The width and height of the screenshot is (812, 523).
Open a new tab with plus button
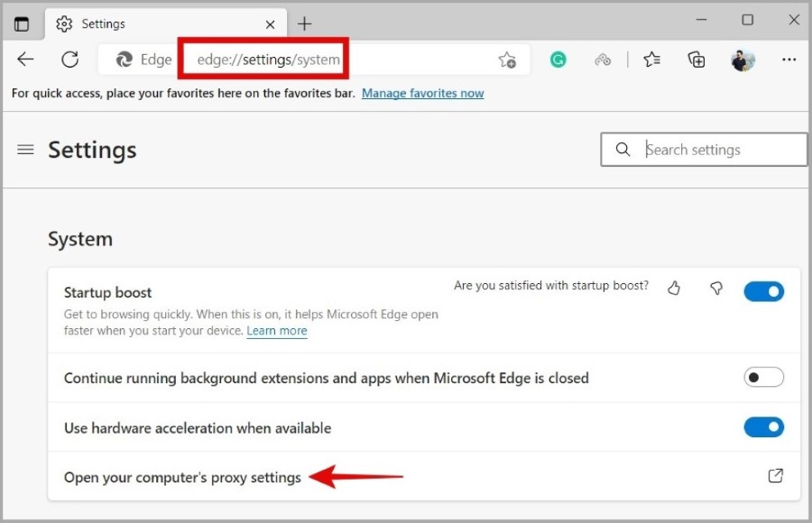click(305, 23)
